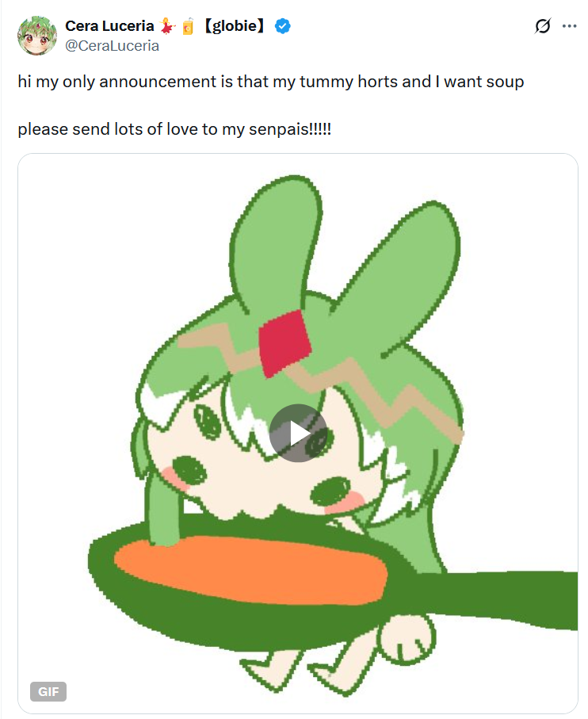Click the red diamond gem on the character's head
This screenshot has width=588, height=719.
point(285,343)
